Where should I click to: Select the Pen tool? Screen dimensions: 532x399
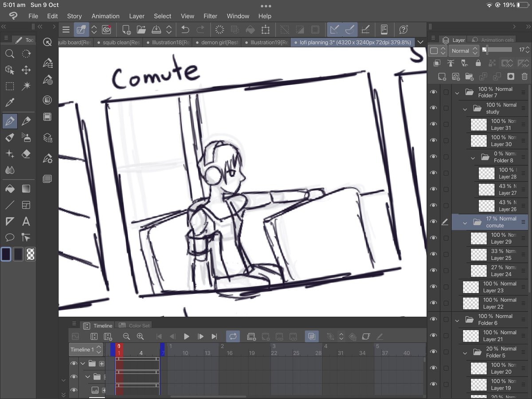(10, 121)
